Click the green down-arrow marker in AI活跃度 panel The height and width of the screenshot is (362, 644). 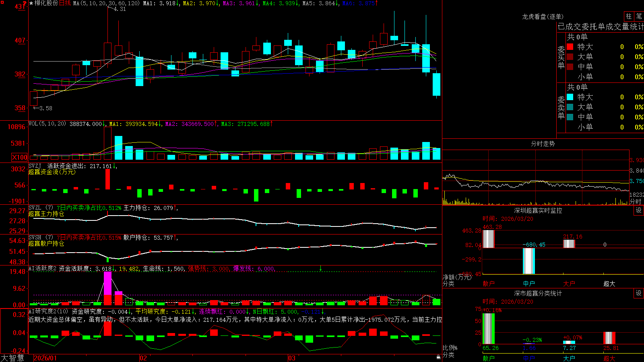click(321, 268)
